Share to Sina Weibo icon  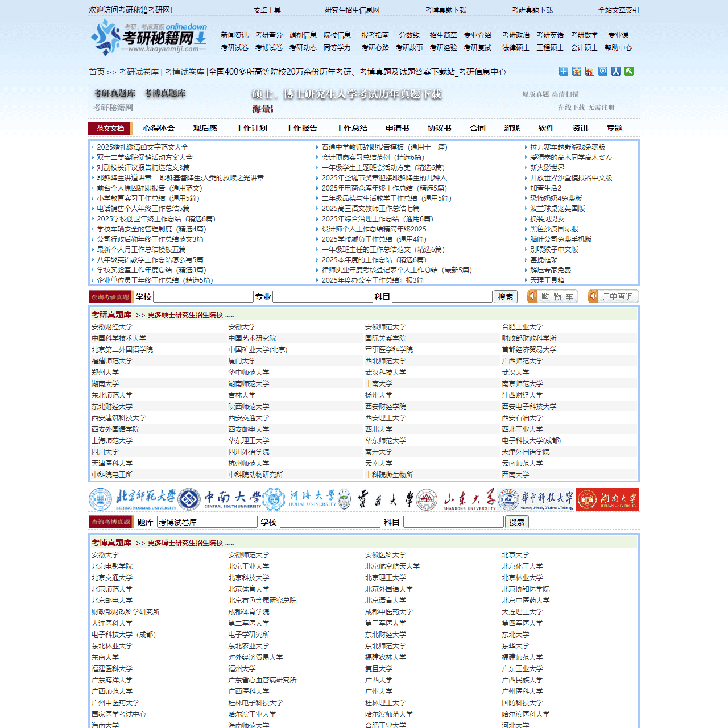tap(590, 71)
